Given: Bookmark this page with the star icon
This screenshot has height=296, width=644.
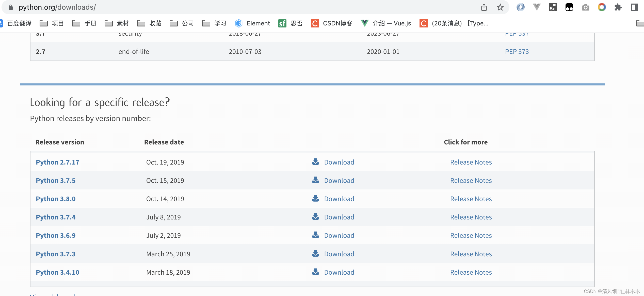Looking at the screenshot, I should coord(500,7).
